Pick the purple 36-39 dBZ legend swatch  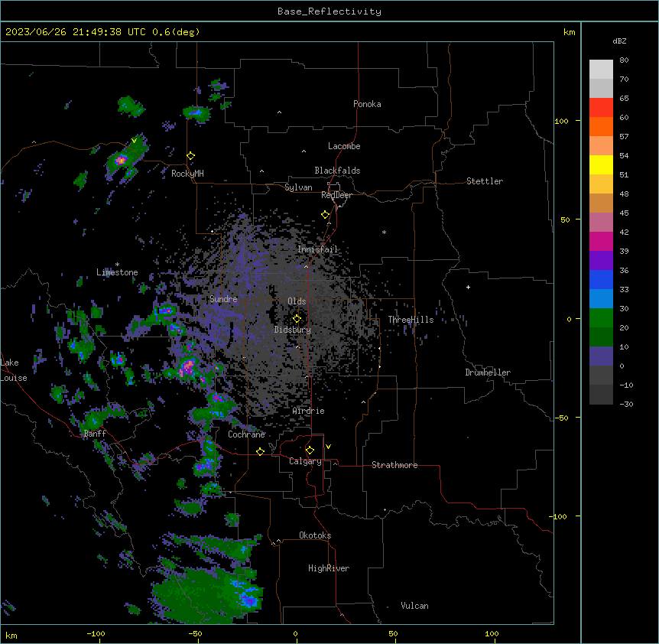[x=601, y=261]
